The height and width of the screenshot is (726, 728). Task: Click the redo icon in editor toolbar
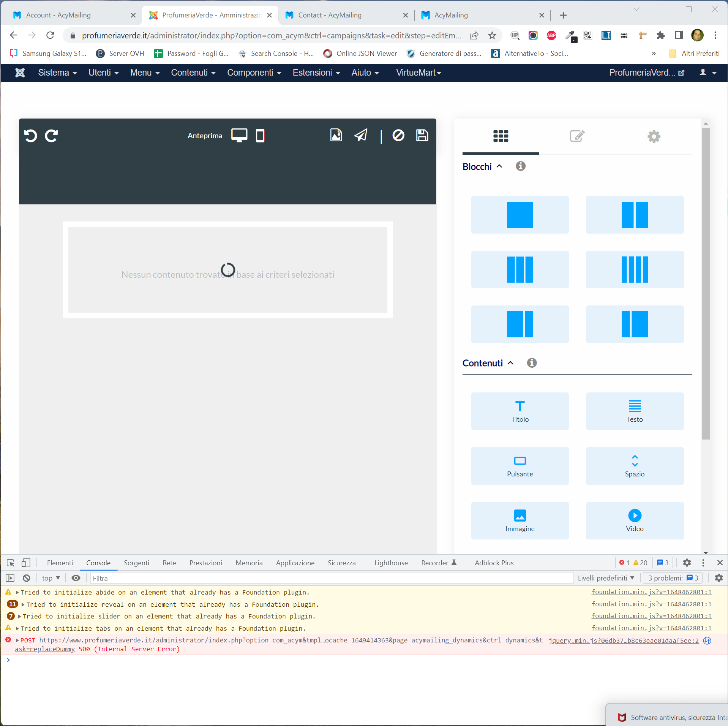51,136
